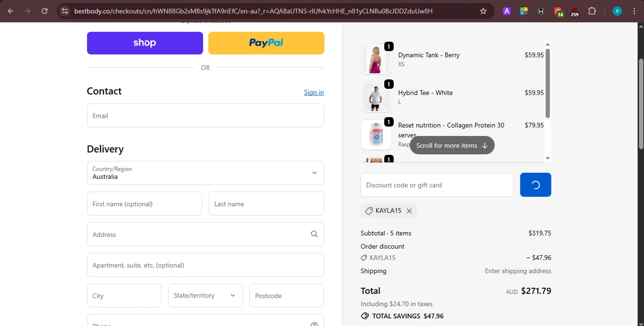This screenshot has width=644, height=326.
Task: Open the W circle extension icon
Action: point(541,11)
